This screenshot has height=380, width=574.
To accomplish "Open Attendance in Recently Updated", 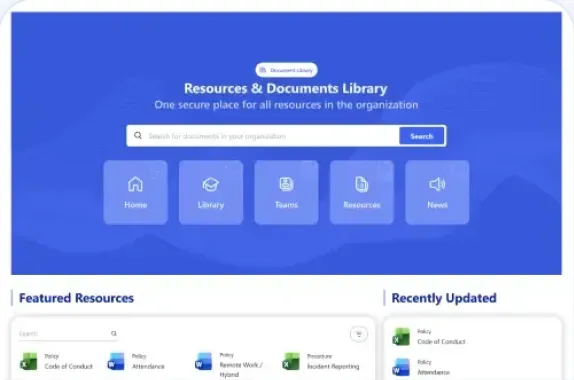I will click(x=433, y=372).
